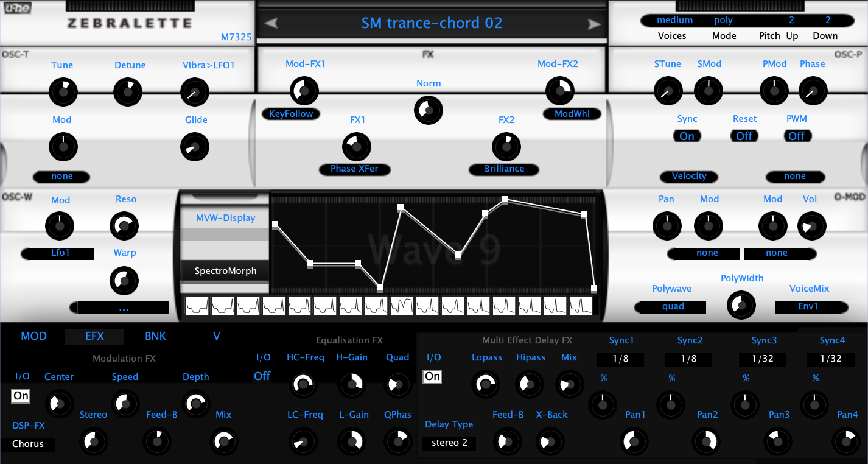
Task: Open the Mode 'poly' selector
Action: point(724,20)
